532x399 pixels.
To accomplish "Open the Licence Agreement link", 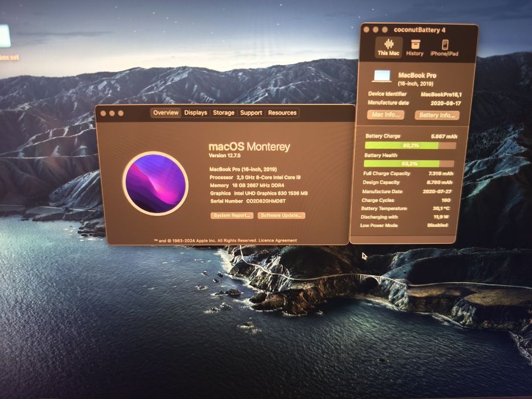I will (278, 240).
